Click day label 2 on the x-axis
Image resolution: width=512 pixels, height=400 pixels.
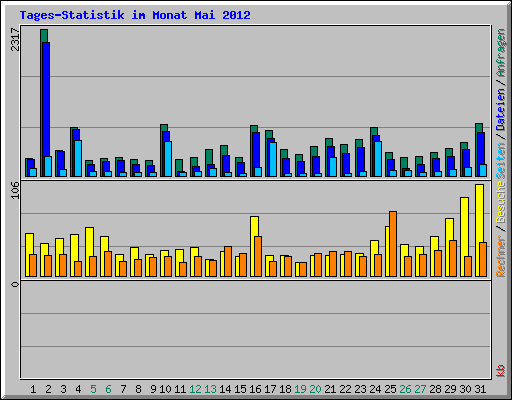point(48,389)
